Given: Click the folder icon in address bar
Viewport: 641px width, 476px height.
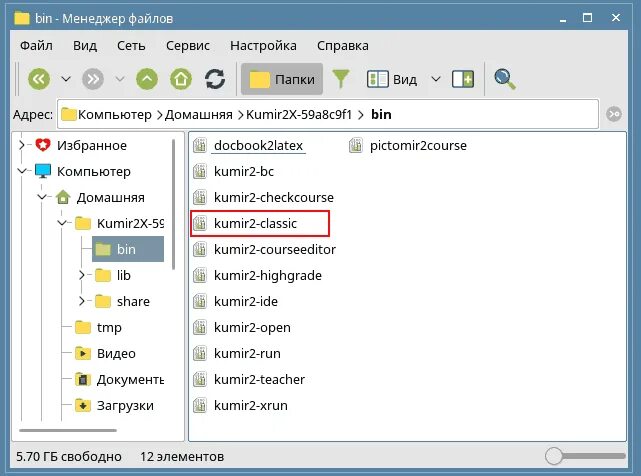Looking at the screenshot, I should 69,115.
